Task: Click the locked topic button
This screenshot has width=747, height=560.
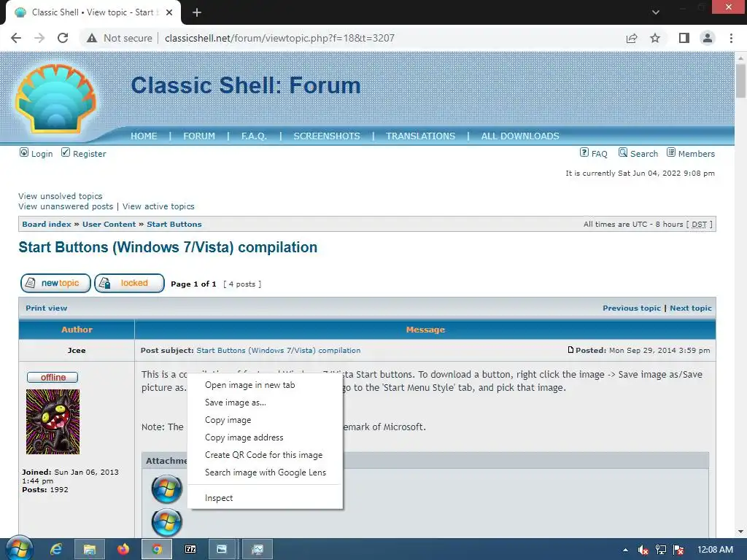Action: [130, 284]
